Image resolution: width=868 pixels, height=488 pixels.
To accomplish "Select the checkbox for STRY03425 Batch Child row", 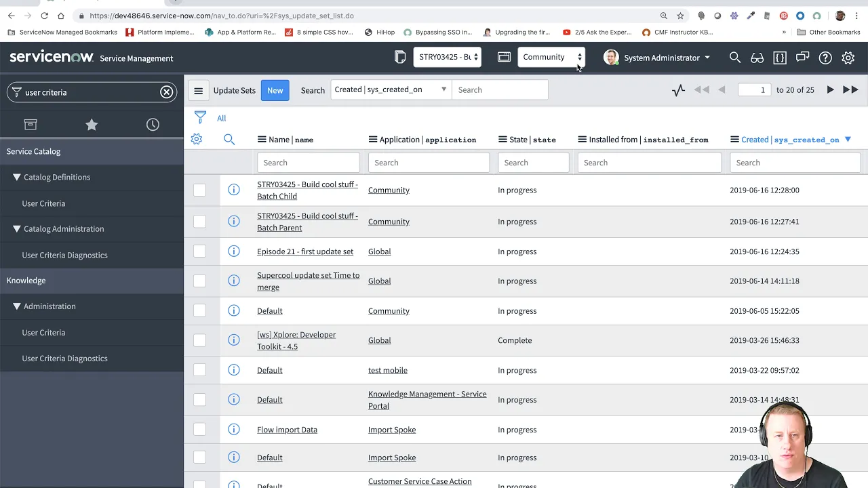I will (199, 190).
